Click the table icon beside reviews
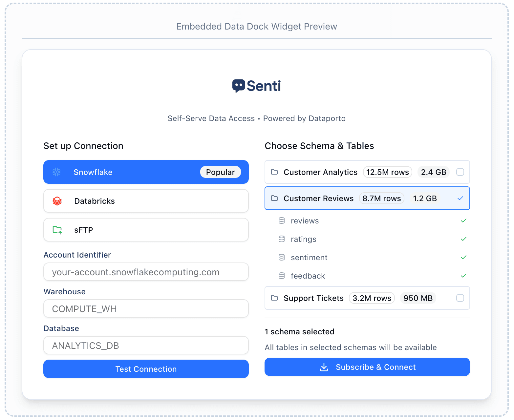Screen dimensions: 514x420 (x=281, y=220)
